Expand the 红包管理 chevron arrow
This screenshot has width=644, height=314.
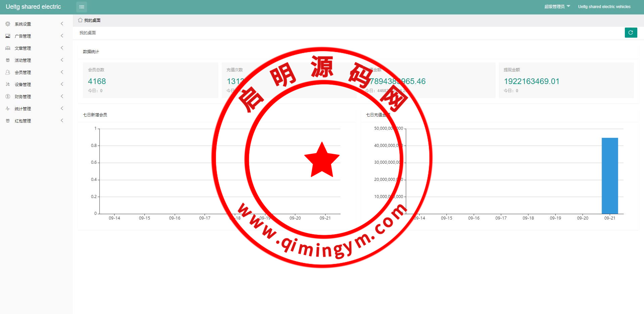[62, 121]
